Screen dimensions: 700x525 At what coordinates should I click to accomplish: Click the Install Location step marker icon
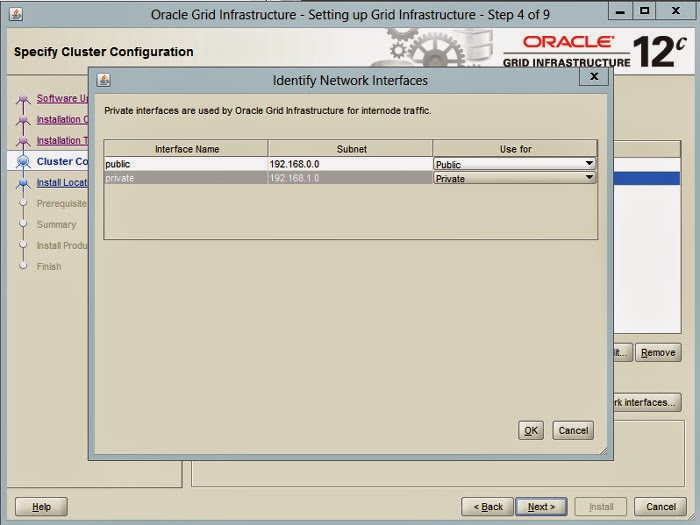(x=23, y=183)
